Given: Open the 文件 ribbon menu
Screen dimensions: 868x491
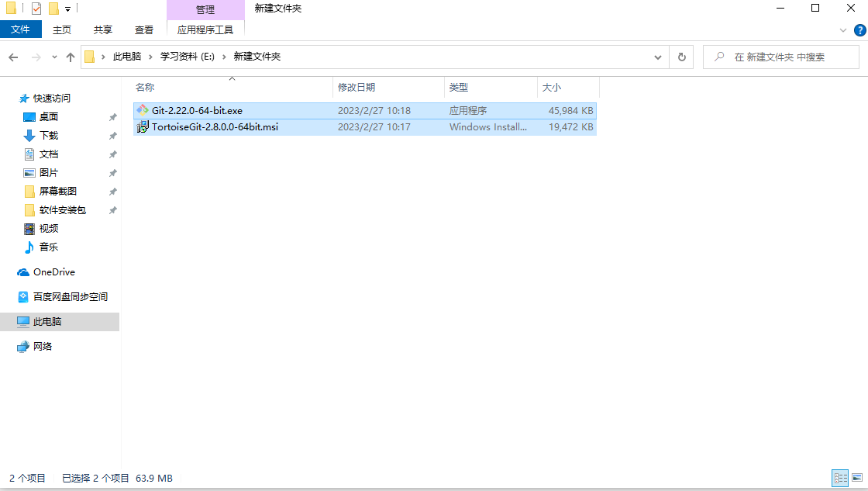Looking at the screenshot, I should 20,29.
